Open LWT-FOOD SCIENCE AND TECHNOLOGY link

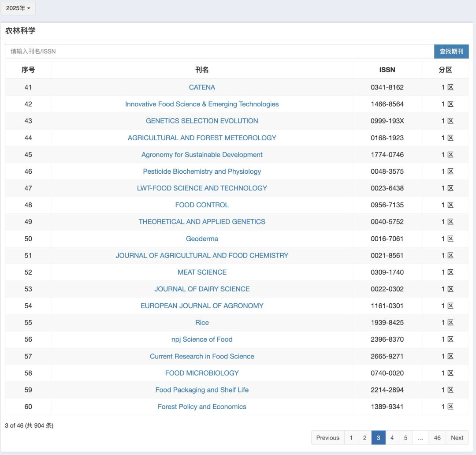tap(202, 188)
